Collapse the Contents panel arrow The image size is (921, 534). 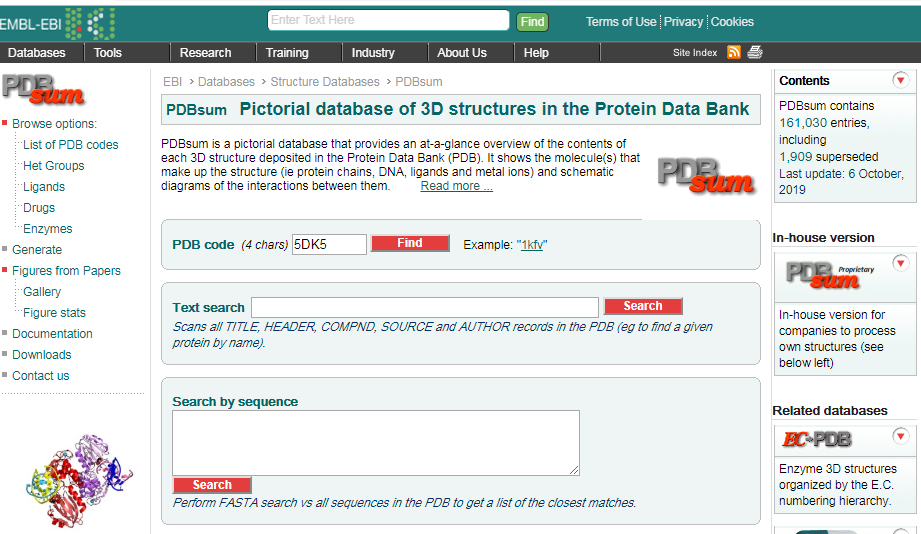900,80
